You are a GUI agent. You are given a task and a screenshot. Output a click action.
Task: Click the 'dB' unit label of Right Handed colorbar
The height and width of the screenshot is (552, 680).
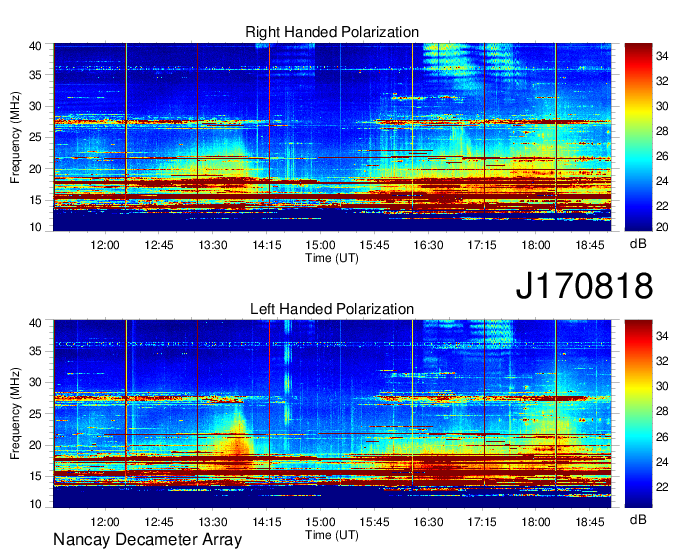pos(638,244)
